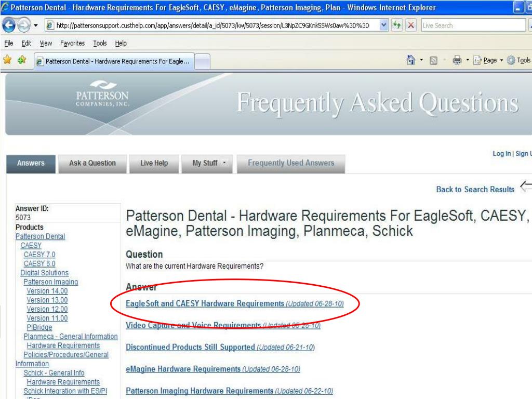Click the browser Forward arrow button
The height and width of the screenshot is (399, 532).
point(24,25)
